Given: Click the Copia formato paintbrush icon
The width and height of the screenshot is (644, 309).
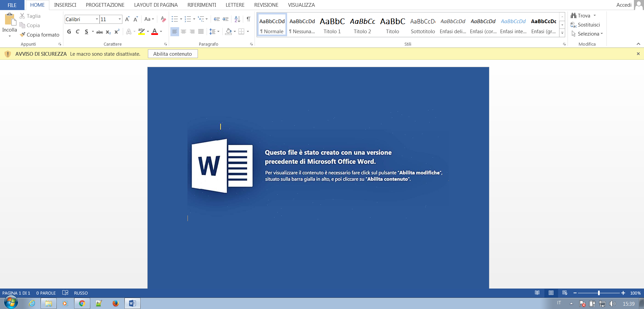Looking at the screenshot, I should pyautogui.click(x=23, y=35).
